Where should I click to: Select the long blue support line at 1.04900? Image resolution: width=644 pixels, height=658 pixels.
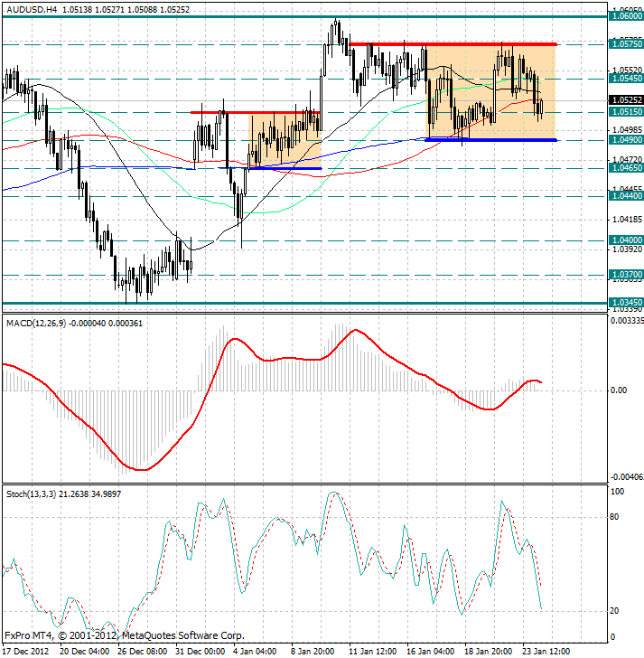pyautogui.click(x=491, y=140)
